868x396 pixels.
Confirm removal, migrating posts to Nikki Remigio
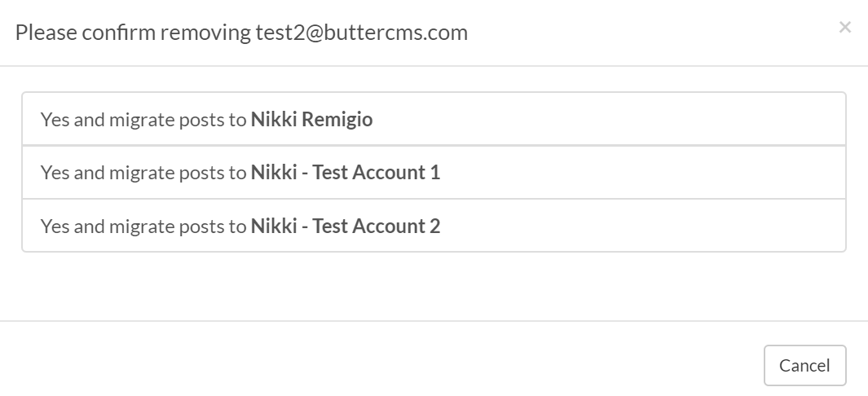[x=434, y=120]
